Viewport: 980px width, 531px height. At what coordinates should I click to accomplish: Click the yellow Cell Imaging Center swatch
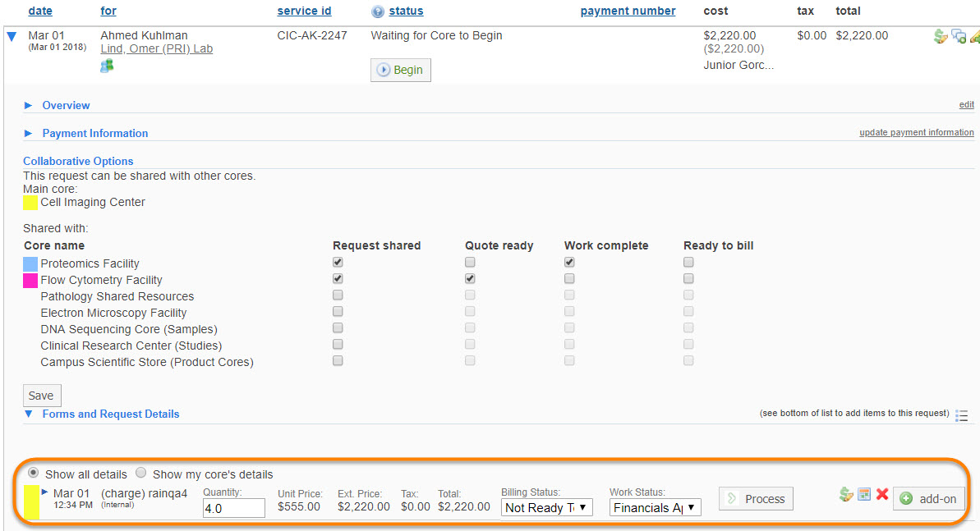click(30, 203)
